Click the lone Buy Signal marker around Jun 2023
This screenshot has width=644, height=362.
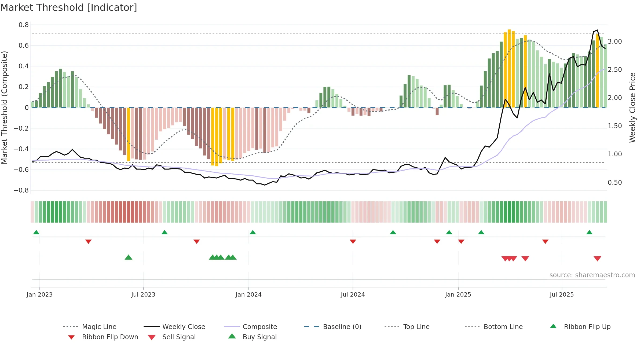[x=129, y=257]
